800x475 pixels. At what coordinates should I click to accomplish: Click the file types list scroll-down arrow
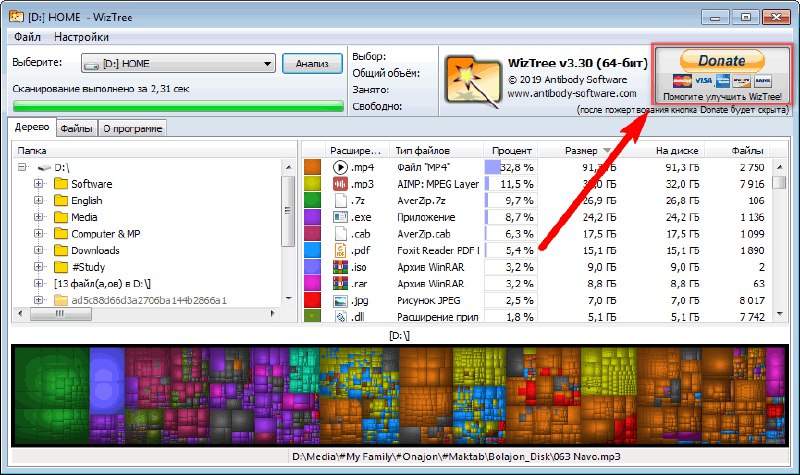point(779,314)
